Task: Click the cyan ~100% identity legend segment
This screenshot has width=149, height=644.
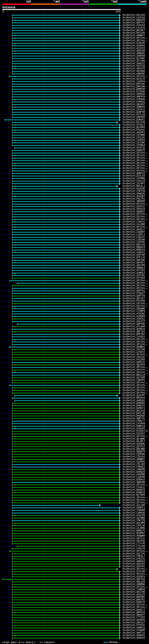Action: point(132,4)
